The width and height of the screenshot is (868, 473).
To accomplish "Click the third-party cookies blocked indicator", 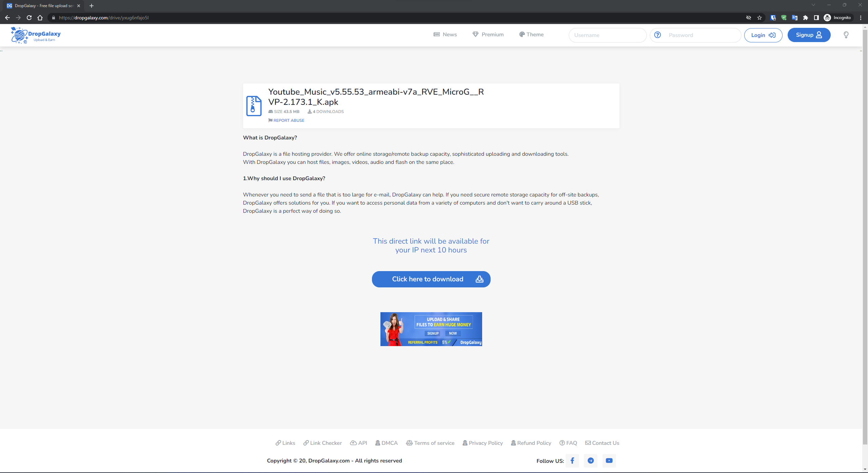I will coord(748,17).
